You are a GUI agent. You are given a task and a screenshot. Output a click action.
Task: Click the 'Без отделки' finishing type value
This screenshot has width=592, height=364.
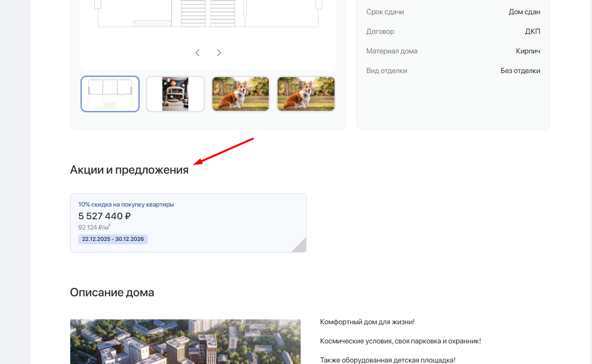520,71
